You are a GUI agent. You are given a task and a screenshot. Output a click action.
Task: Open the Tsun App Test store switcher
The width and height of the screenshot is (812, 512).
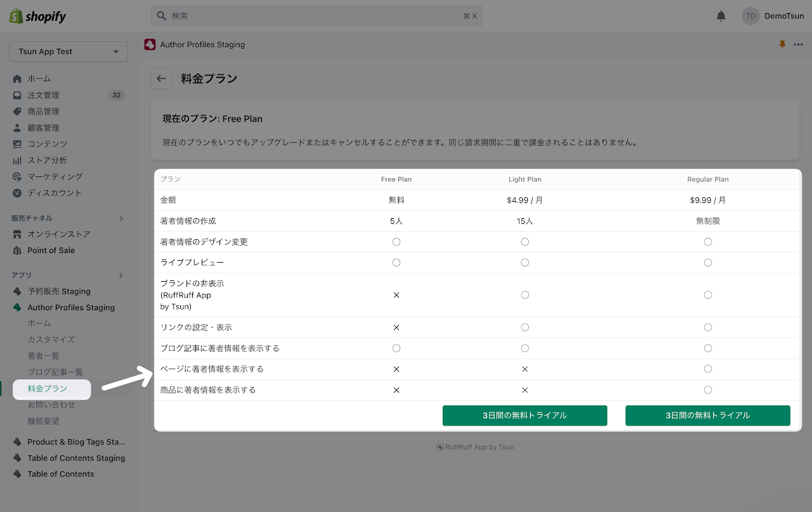click(69, 51)
